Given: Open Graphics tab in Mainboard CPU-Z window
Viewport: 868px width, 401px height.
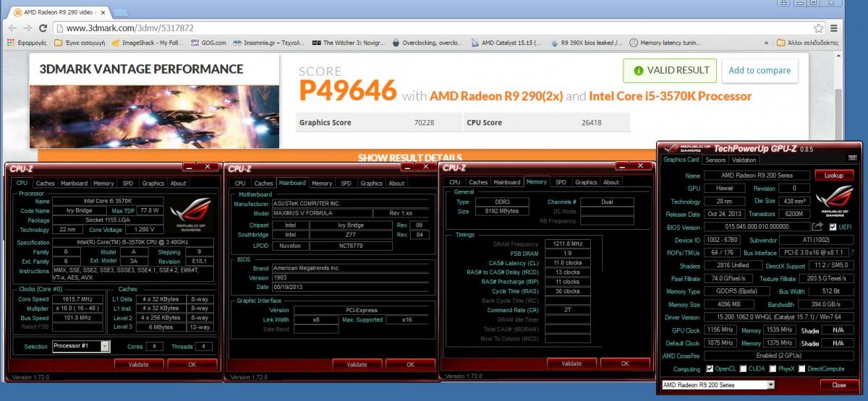Looking at the screenshot, I should pyautogui.click(x=371, y=184).
